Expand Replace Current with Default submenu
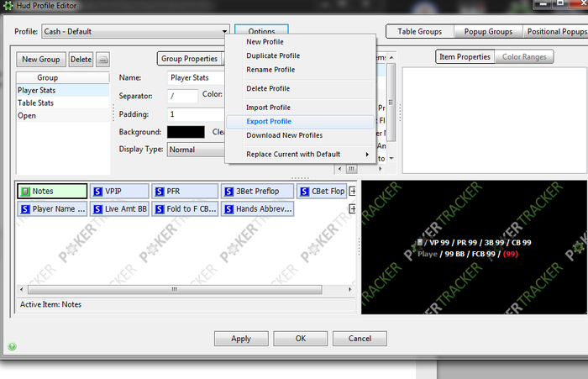 [x=301, y=155]
